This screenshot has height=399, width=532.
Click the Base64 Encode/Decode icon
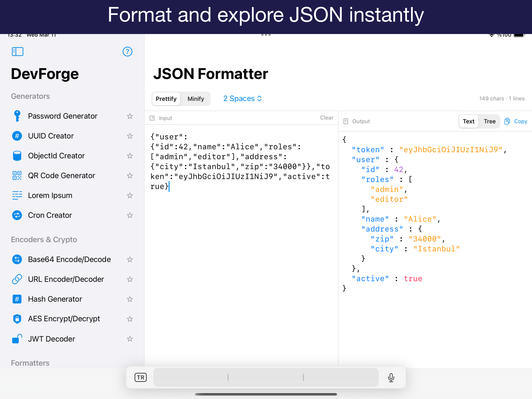(17, 259)
